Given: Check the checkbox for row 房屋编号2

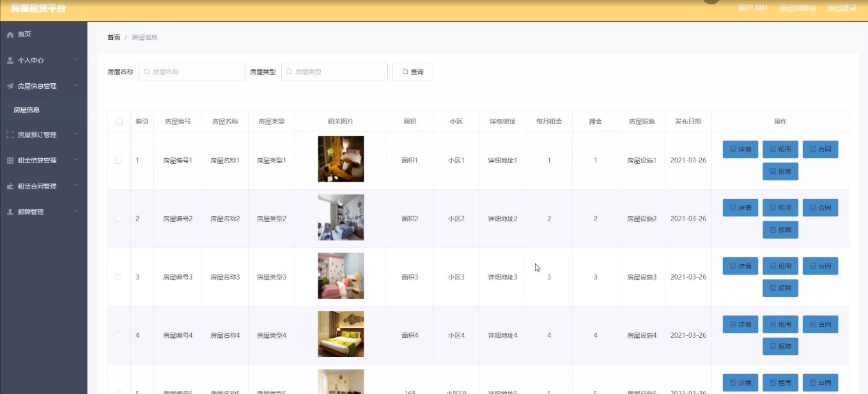Looking at the screenshot, I should tap(119, 219).
